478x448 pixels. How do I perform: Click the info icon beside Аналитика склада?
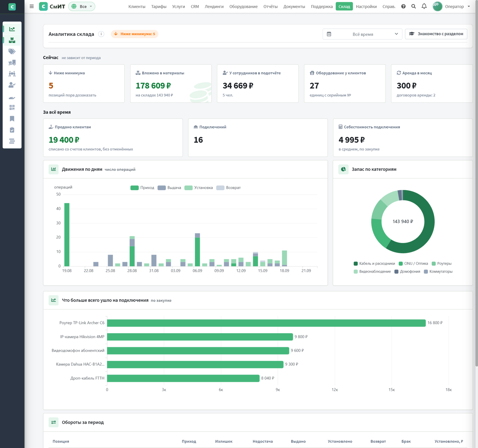[101, 34]
